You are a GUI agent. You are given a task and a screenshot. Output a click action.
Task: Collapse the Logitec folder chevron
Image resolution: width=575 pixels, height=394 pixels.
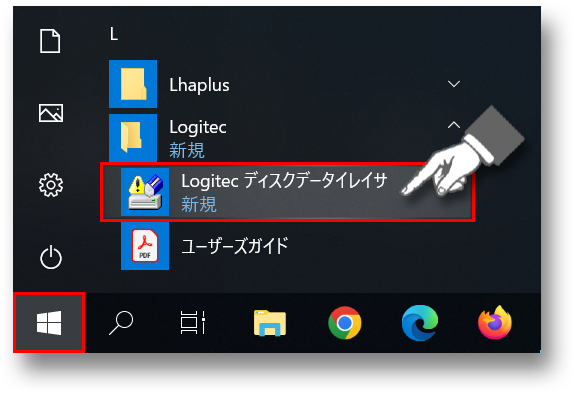point(454,125)
